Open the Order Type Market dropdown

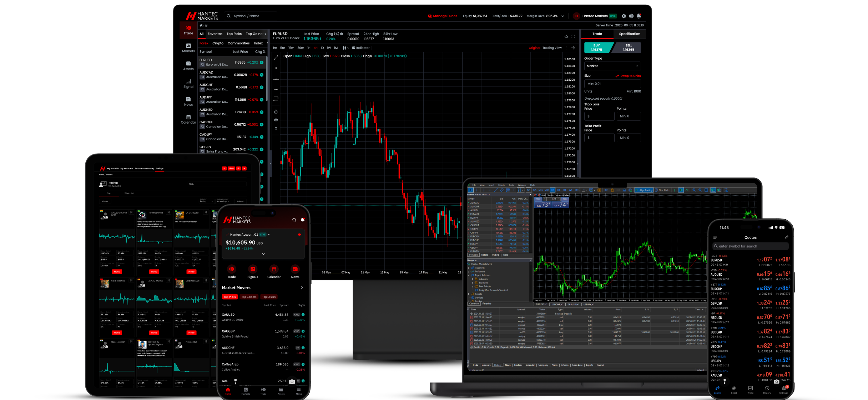612,66
